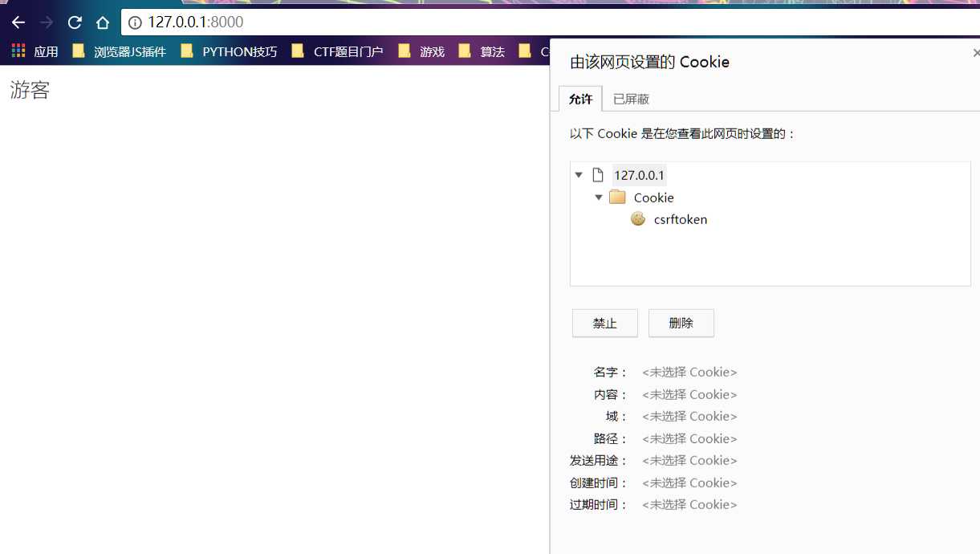Open the 应用 apps shortcut on bookmarks bar
The image size is (980, 554).
click(x=37, y=51)
